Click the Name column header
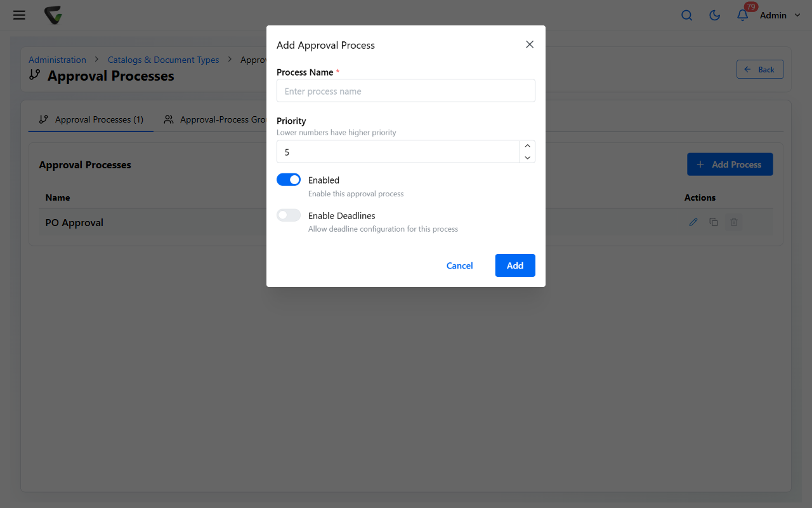Screen dimensions: 812x508 [x=58, y=197]
